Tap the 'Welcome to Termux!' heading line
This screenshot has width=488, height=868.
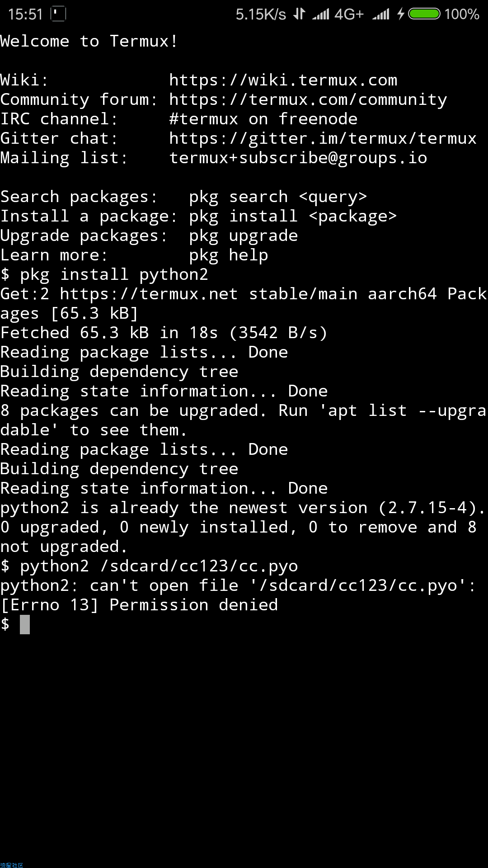89,41
